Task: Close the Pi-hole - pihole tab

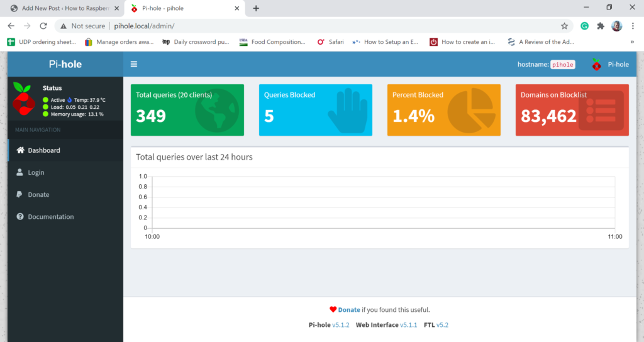Action: tap(237, 8)
